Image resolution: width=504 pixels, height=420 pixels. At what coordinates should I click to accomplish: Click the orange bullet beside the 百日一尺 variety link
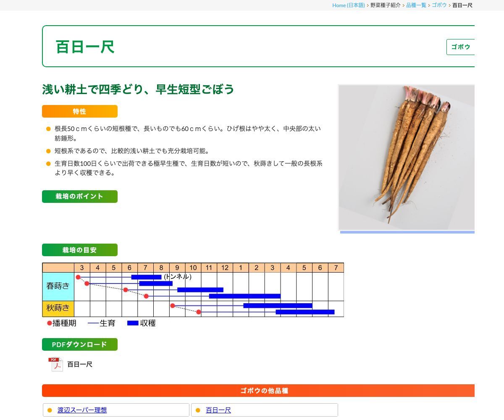[x=198, y=410]
